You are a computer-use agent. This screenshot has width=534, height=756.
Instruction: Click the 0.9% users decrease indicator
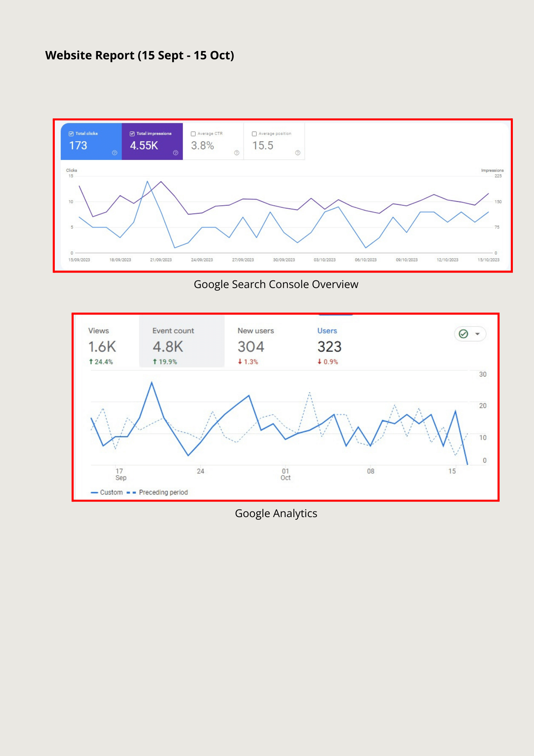pos(328,362)
